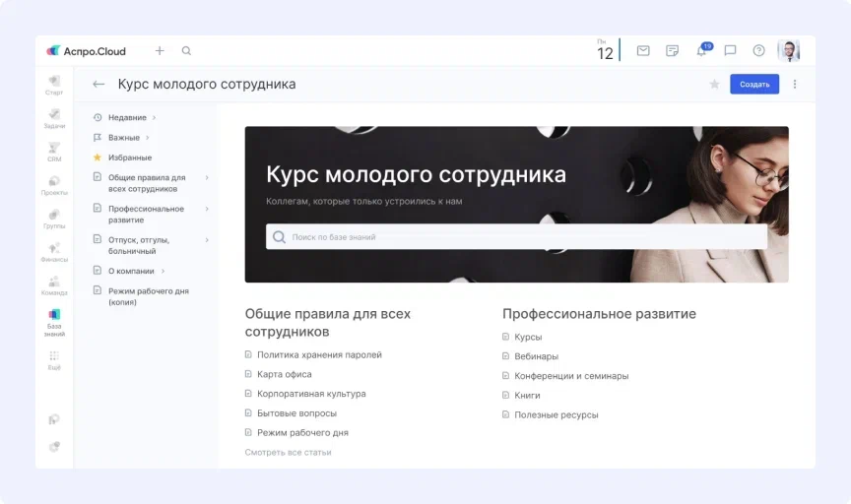
Task: Open the calendar date 12 widget
Action: [605, 50]
